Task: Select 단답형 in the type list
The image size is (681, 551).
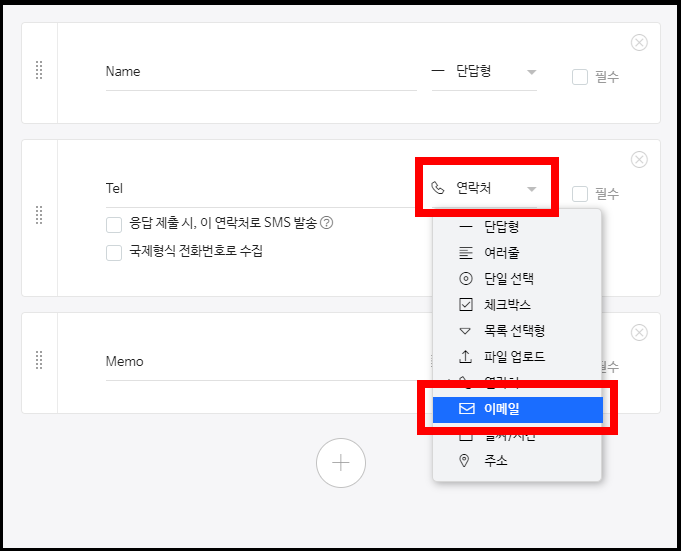Action: tap(517, 227)
